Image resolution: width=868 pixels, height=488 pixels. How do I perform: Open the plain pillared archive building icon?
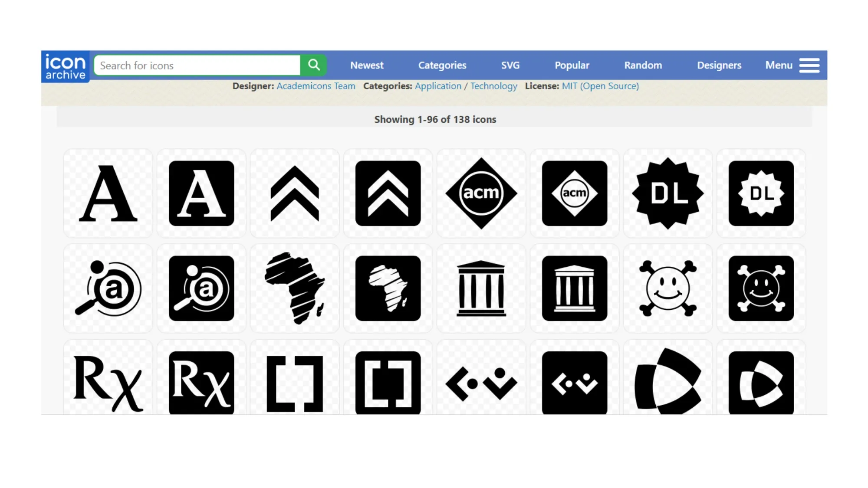tap(481, 288)
